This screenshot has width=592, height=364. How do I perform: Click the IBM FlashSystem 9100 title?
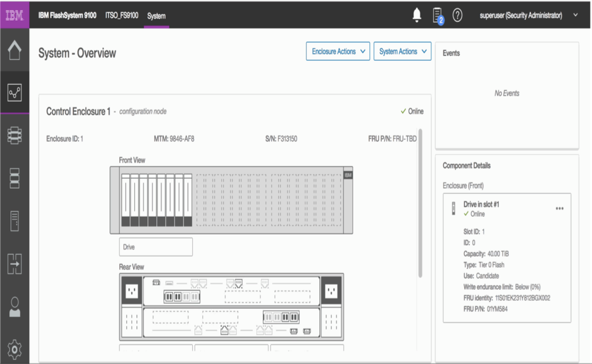(67, 16)
